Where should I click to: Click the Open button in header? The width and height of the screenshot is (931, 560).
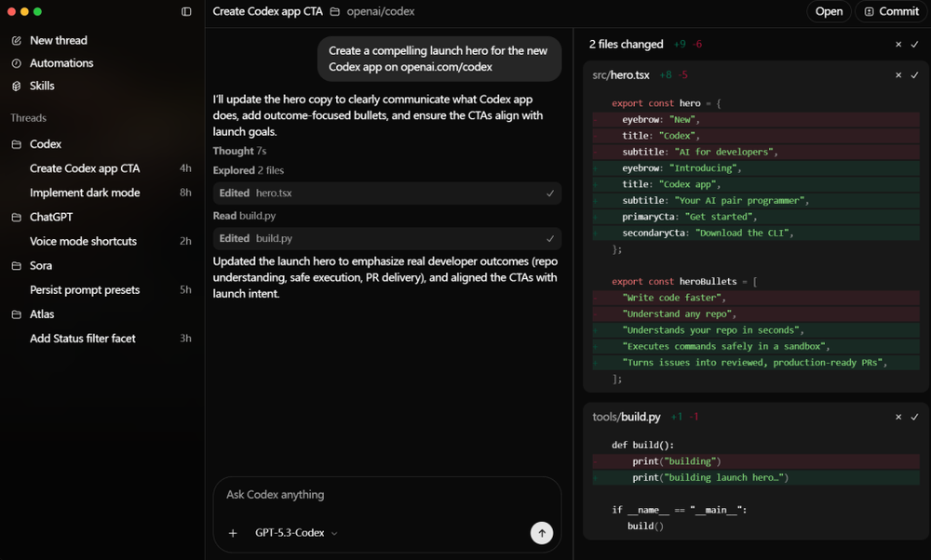point(829,12)
